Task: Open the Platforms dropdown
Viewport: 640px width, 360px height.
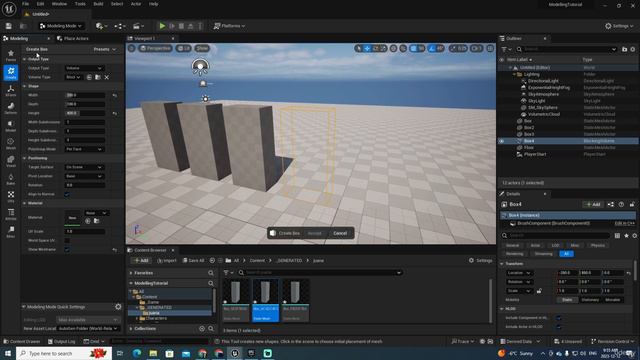Action: 229,26
